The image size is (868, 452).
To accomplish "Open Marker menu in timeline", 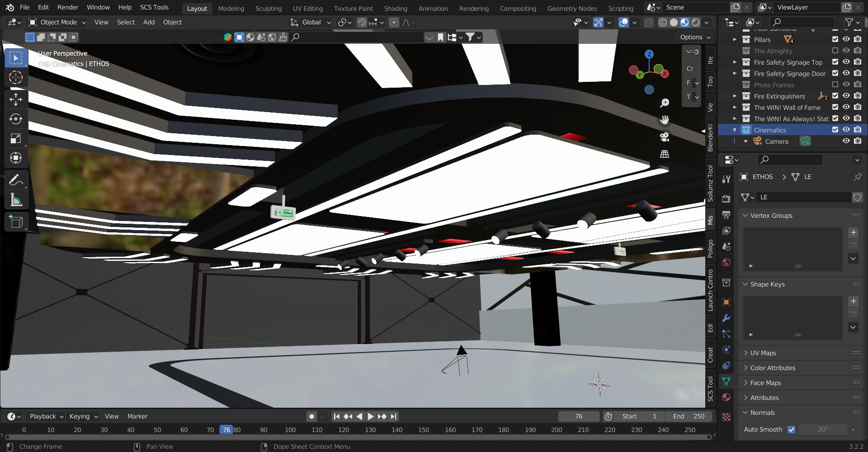I will coord(137,416).
